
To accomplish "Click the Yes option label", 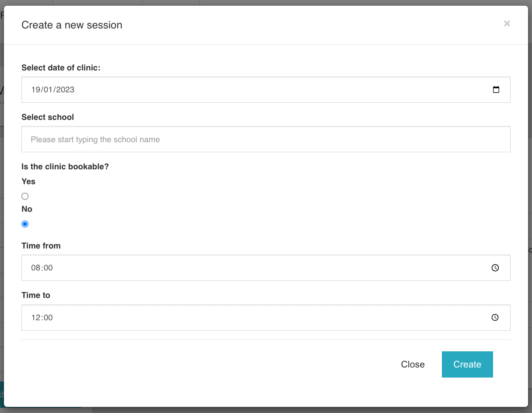I will pos(28,182).
